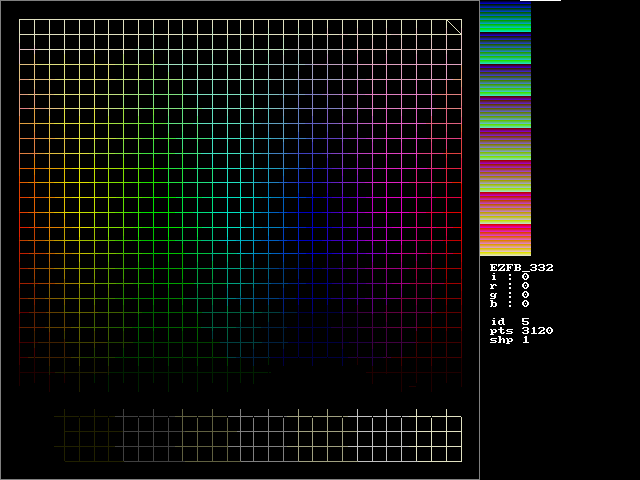Pick the sixth magenta-to-lime gradient band
640x480 pixels.
pyautogui.click(x=505, y=176)
